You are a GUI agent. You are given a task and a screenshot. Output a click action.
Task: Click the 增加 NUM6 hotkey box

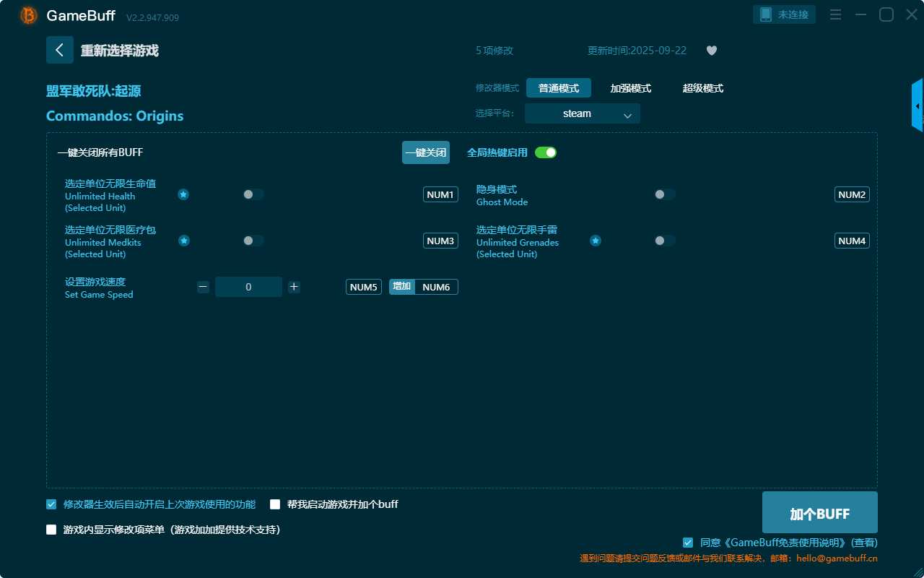[x=424, y=287]
